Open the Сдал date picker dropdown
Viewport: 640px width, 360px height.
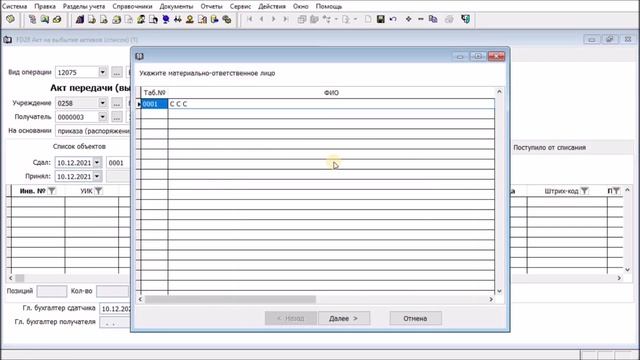point(97,162)
